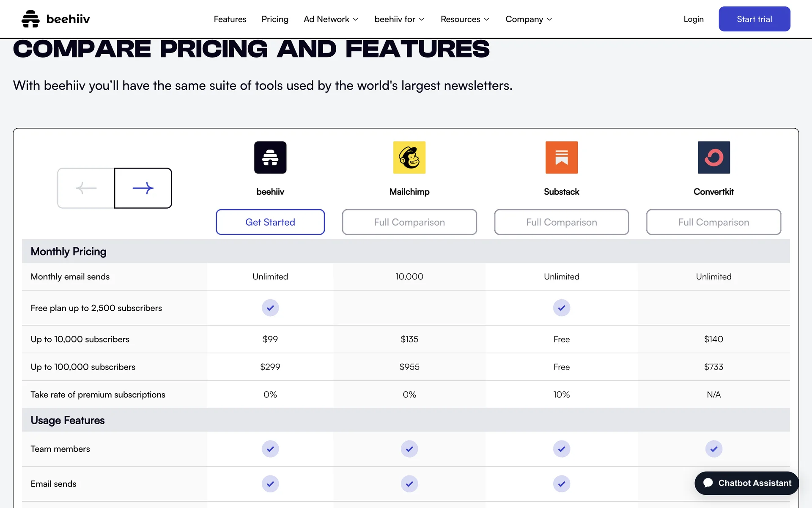The height and width of the screenshot is (508, 812).
Task: Open the Pricing page from navigation
Action: click(275, 19)
